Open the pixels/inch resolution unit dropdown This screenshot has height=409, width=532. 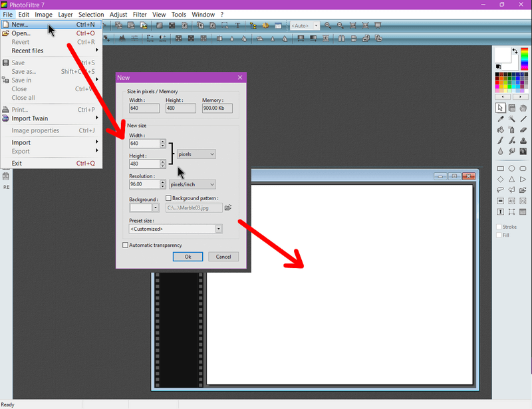click(193, 184)
